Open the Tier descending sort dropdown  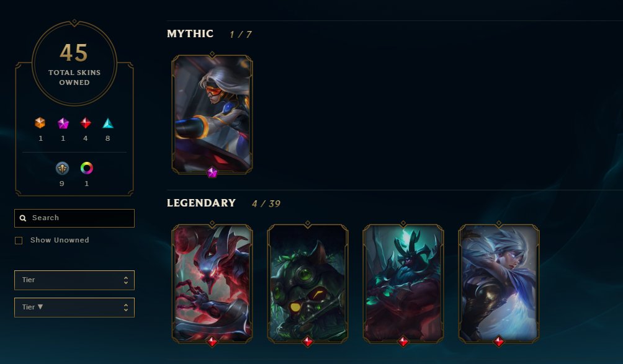pos(74,308)
